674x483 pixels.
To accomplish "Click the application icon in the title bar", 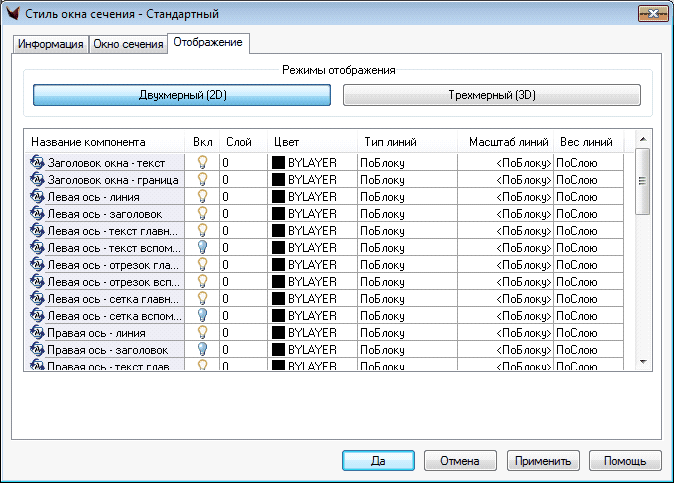I will point(12,14).
